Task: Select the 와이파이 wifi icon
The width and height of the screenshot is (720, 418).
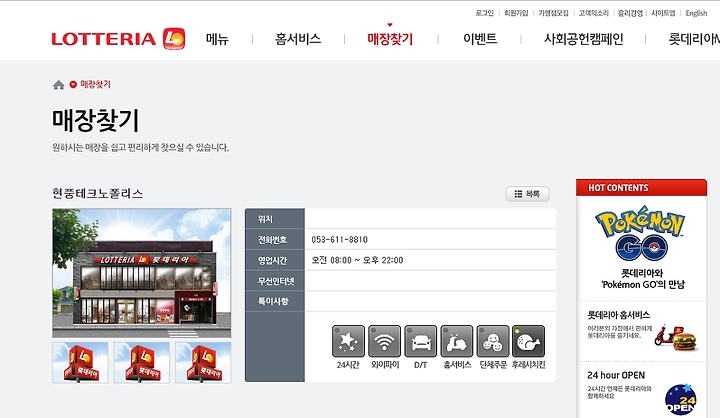Action: [384, 341]
